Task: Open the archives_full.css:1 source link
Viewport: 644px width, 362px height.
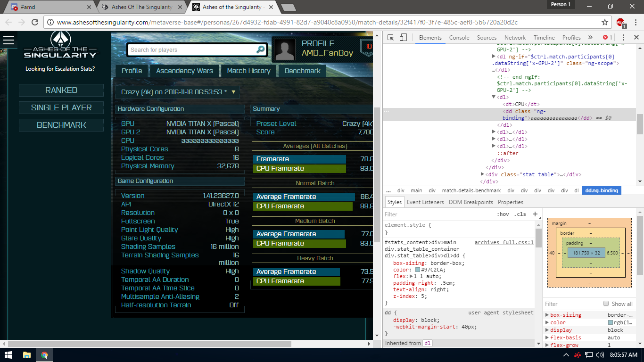Action: point(504,242)
